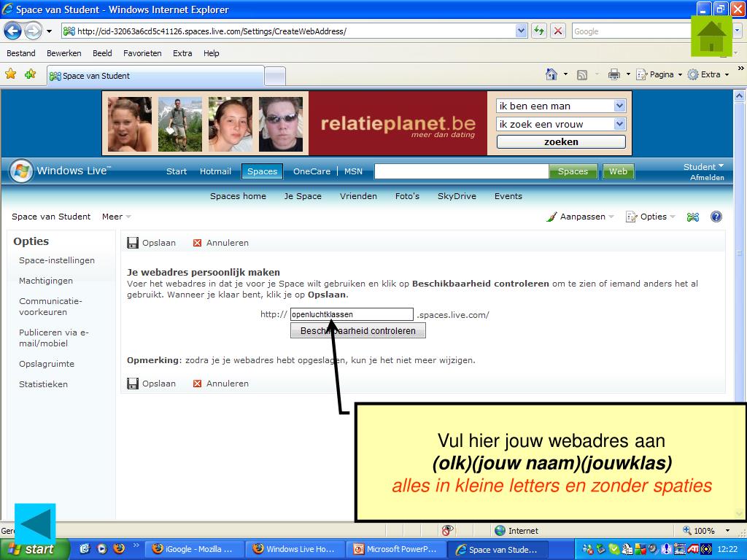The height and width of the screenshot is (560, 747).
Task: Click the green home slide button
Action: pos(712,36)
